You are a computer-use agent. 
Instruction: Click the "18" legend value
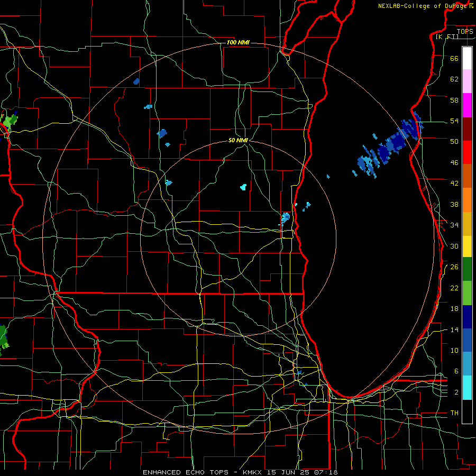point(454,309)
